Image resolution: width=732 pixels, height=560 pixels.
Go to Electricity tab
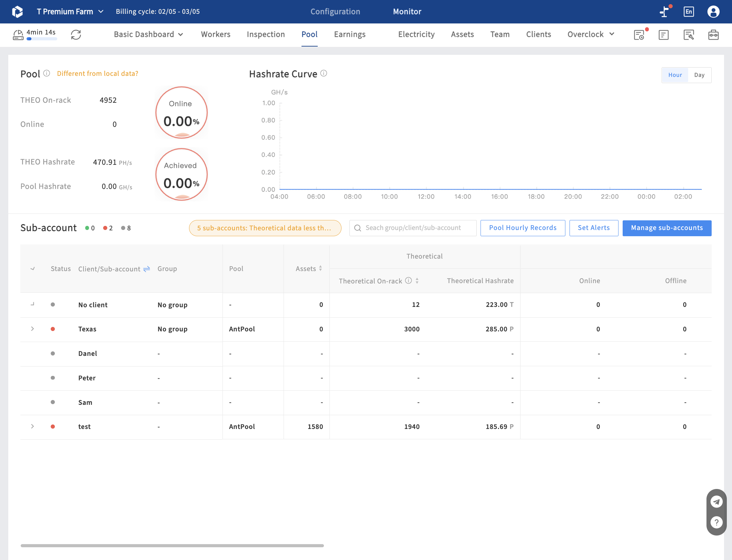416,34
